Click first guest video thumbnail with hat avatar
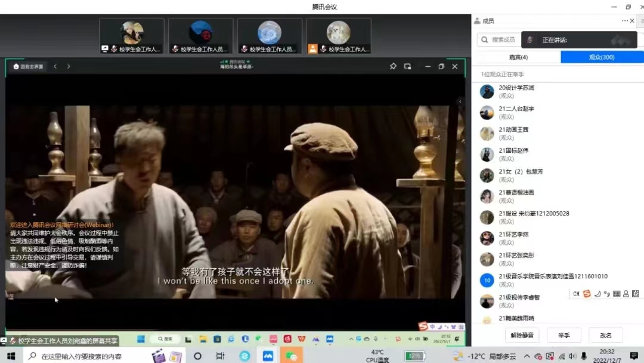Screen dimensions: 644x363 coord(132,36)
